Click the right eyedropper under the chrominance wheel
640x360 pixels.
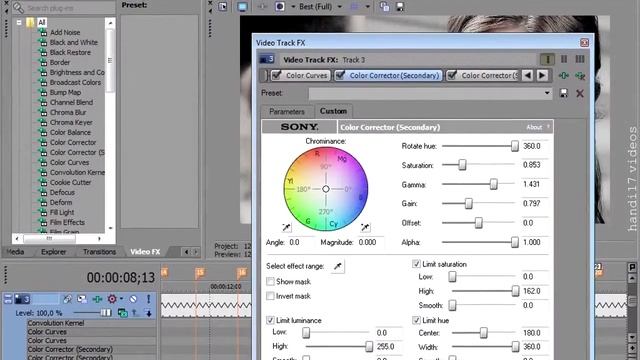(x=365, y=227)
